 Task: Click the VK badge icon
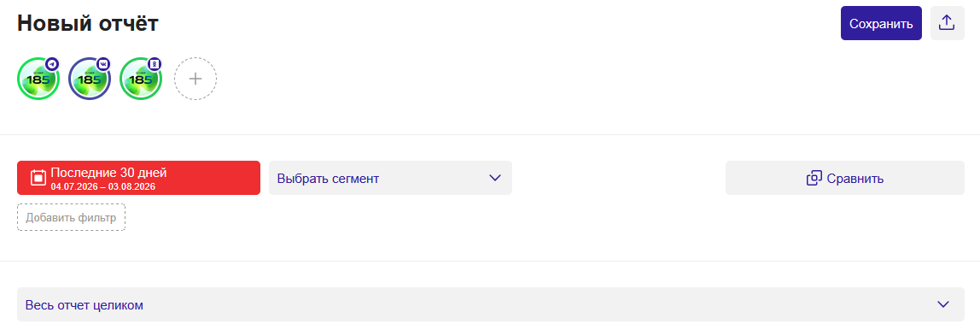(x=103, y=64)
